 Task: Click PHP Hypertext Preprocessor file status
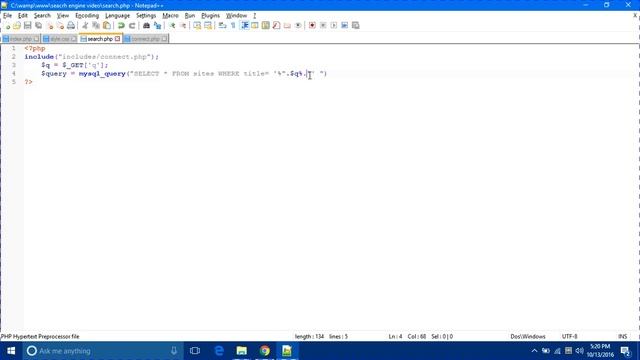[40, 337]
